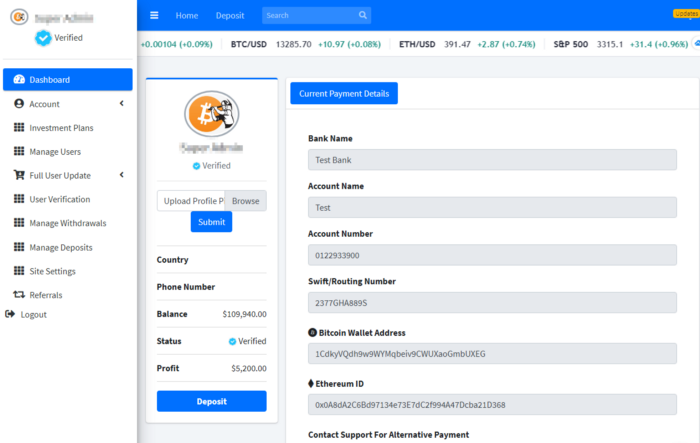Expand the Full User Update chevron
700x443 pixels.
pyautogui.click(x=121, y=175)
